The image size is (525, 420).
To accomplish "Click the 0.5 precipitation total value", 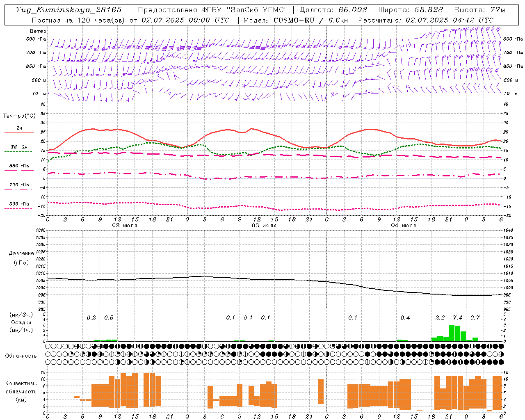I will (109, 318).
